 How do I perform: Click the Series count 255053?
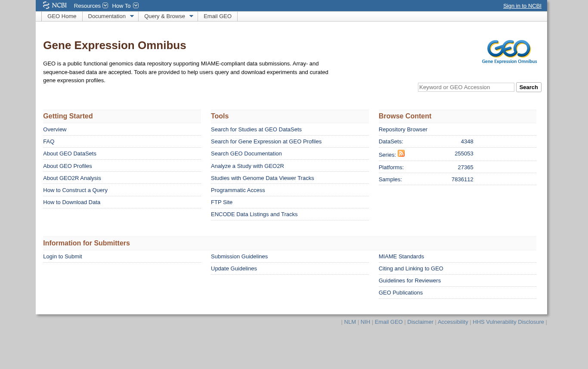[464, 154]
